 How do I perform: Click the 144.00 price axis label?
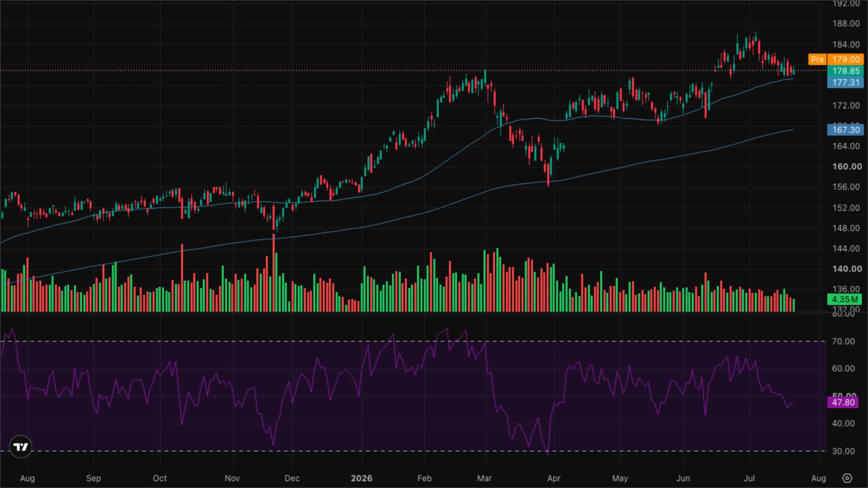coord(846,248)
